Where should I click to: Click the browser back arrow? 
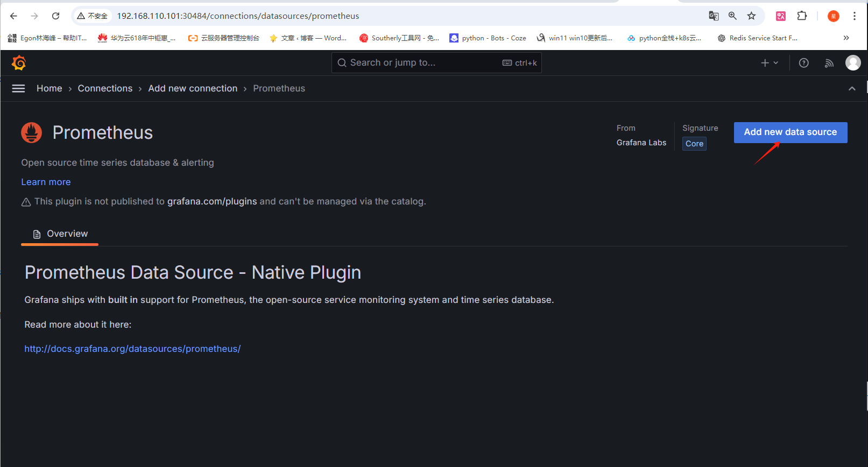(x=13, y=16)
